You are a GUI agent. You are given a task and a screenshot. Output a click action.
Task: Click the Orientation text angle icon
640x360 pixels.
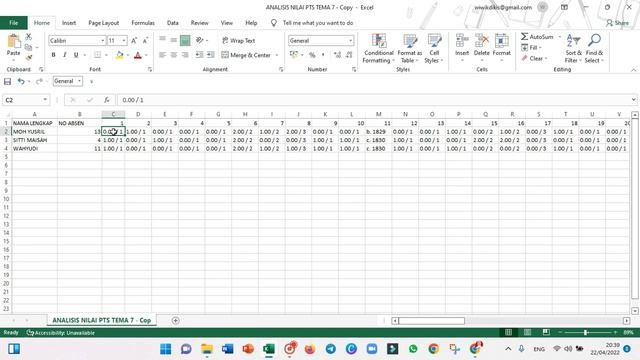tap(200, 40)
